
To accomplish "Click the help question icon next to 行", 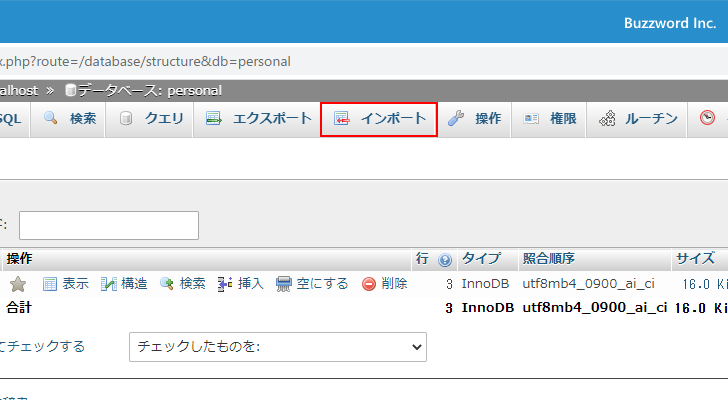I will [x=445, y=260].
